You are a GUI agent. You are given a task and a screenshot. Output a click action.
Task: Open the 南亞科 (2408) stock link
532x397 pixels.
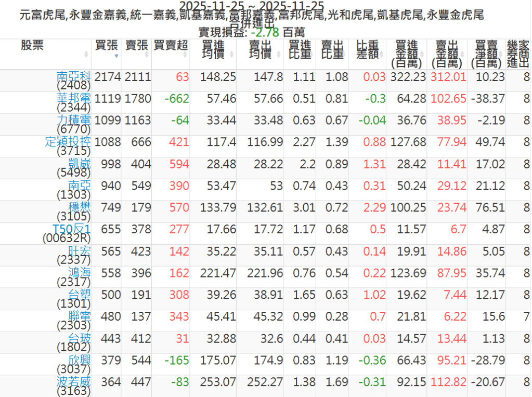tap(73, 77)
